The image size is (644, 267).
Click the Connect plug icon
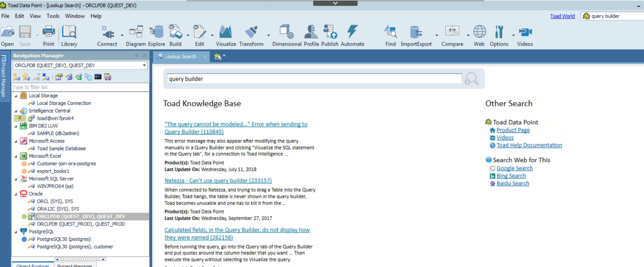pyautogui.click(x=108, y=32)
